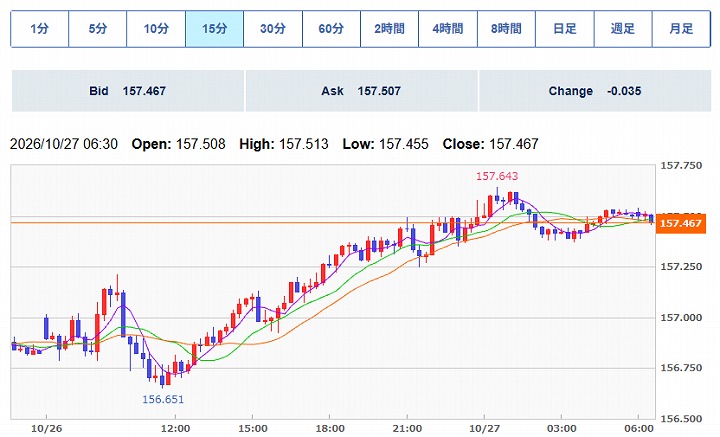Click the 10/27 date axis label
The width and height of the screenshot is (720, 437).
click(484, 429)
